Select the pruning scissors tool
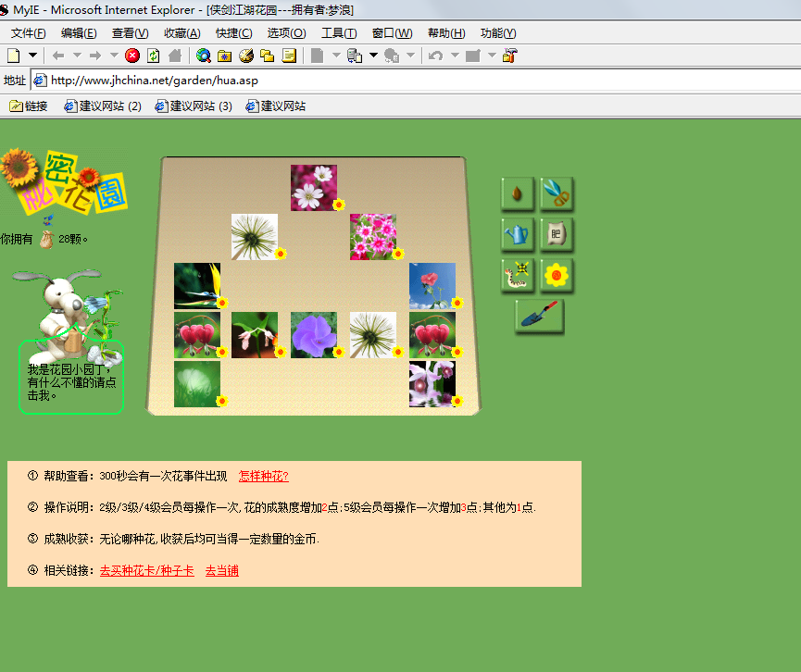The height and width of the screenshot is (672, 801). tap(557, 193)
